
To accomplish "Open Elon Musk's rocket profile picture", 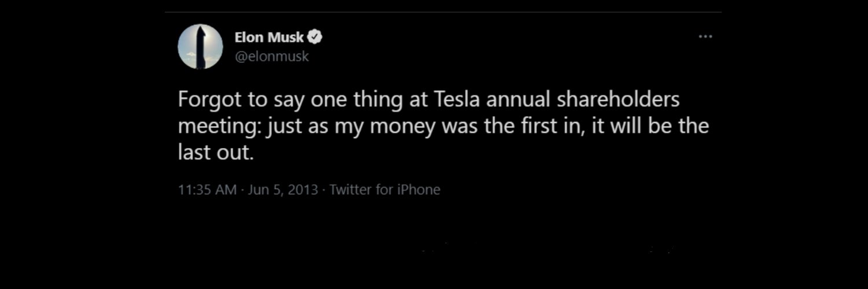I will tap(200, 47).
